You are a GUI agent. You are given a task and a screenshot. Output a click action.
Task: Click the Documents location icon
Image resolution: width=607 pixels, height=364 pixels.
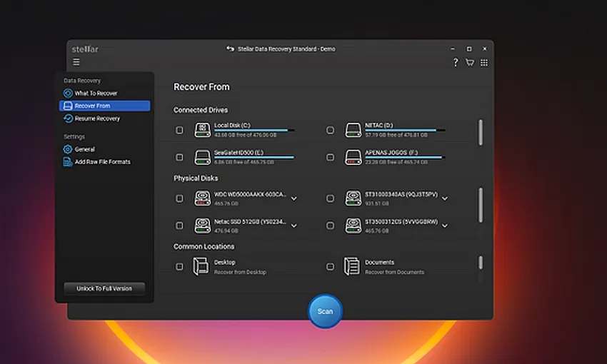351,266
